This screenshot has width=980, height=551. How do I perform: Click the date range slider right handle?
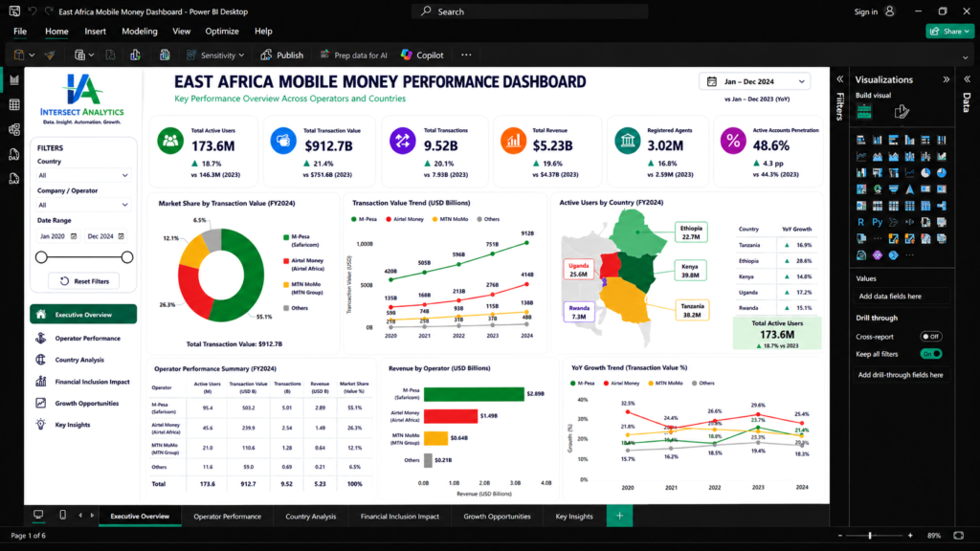tap(127, 256)
